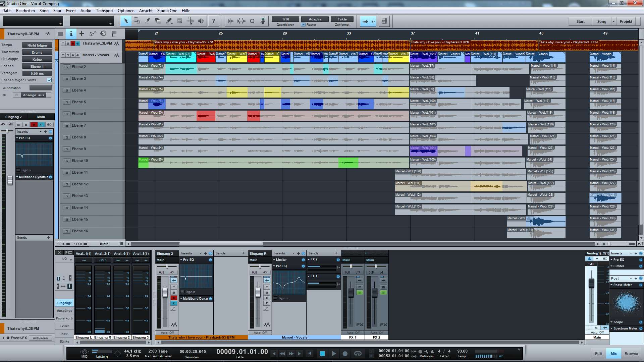This screenshot has width=644, height=362.
Task: Open the tempo track clock icon
Action: pyautogui.click(x=103, y=34)
